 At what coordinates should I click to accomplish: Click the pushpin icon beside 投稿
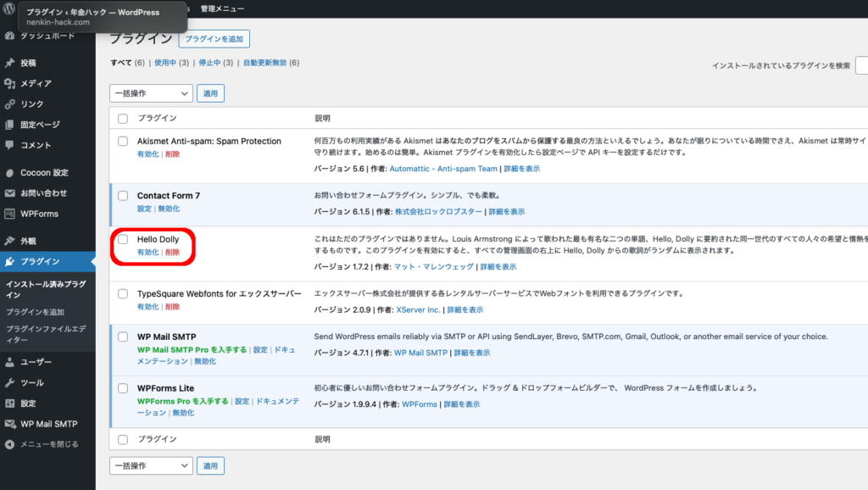9,63
